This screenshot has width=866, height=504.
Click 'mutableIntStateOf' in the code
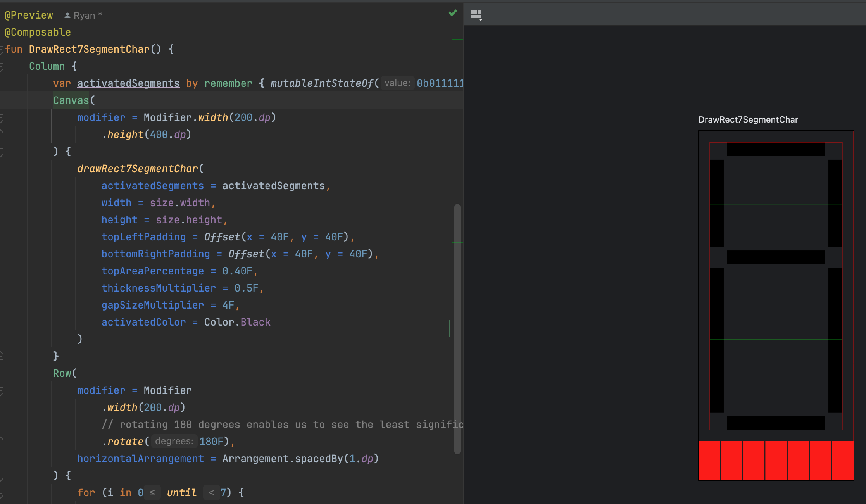(322, 83)
